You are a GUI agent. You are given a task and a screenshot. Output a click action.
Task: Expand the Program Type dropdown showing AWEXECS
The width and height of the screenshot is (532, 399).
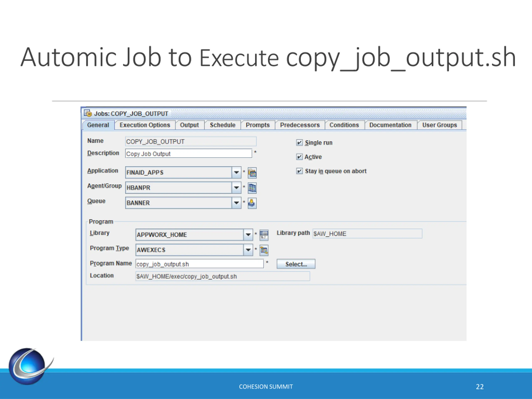(248, 250)
